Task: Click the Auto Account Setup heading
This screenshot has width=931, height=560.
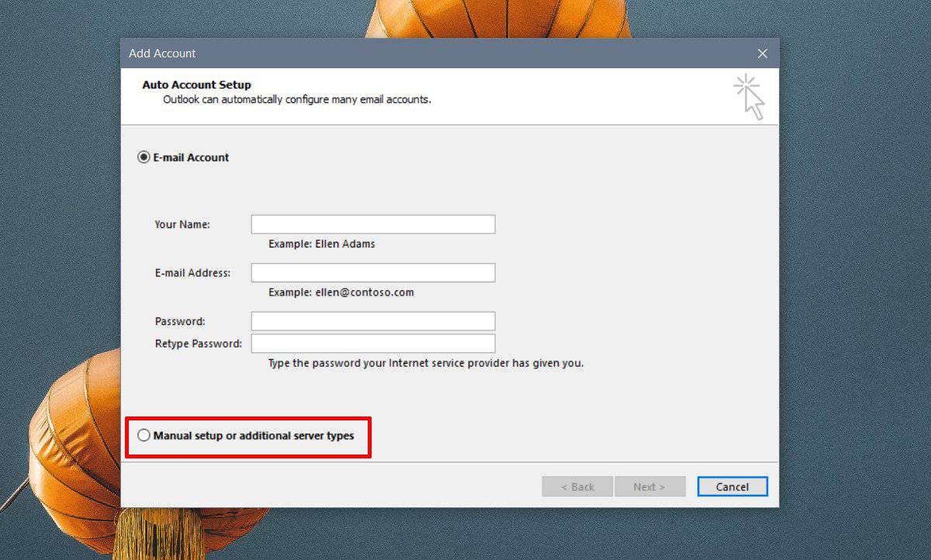Action: click(x=196, y=85)
